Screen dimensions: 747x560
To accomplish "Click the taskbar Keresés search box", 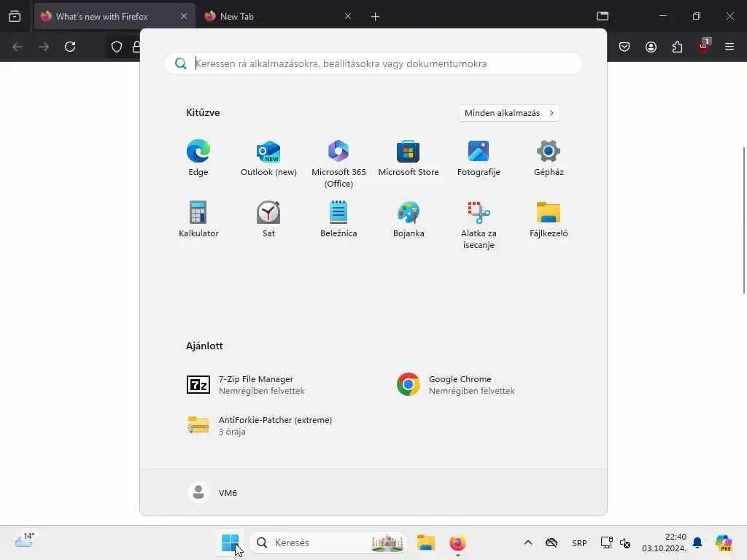I will 328,542.
